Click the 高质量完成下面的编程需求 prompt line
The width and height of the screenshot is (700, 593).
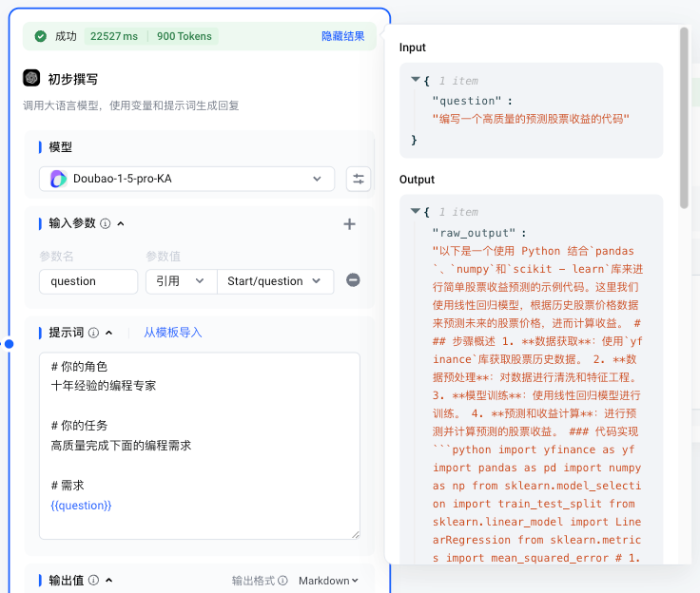pyautogui.click(x=121, y=446)
